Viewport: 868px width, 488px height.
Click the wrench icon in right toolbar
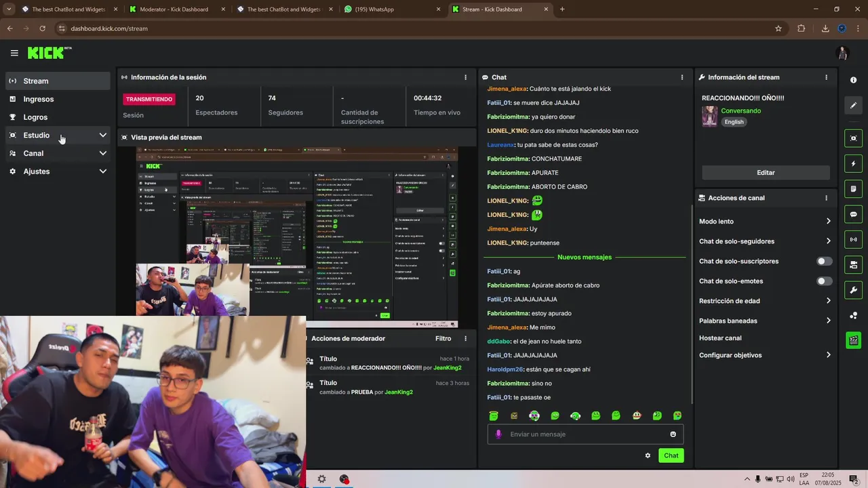point(853,290)
